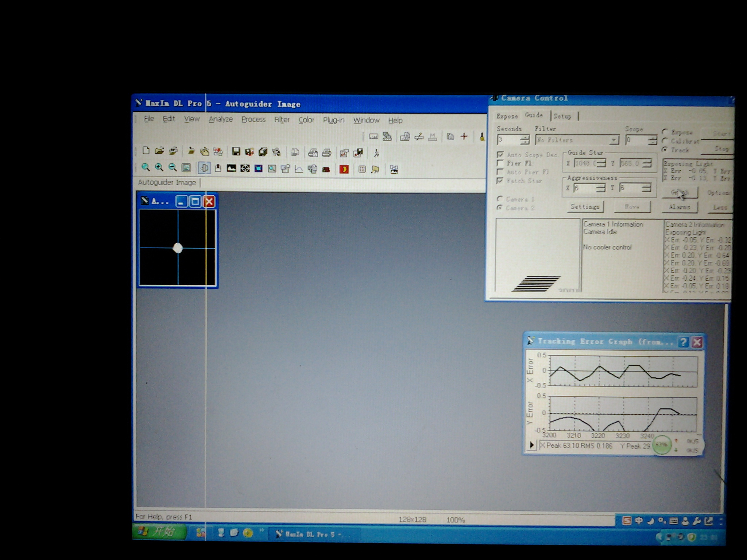The image size is (747, 560).
Task: Click the Aggressiveness Y spinner
Action: pyautogui.click(x=646, y=188)
